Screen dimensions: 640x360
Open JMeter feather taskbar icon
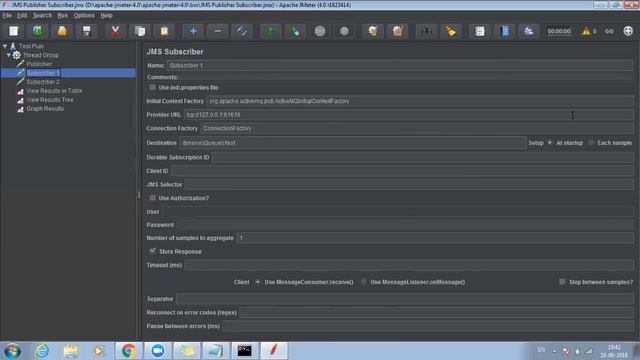point(274,351)
